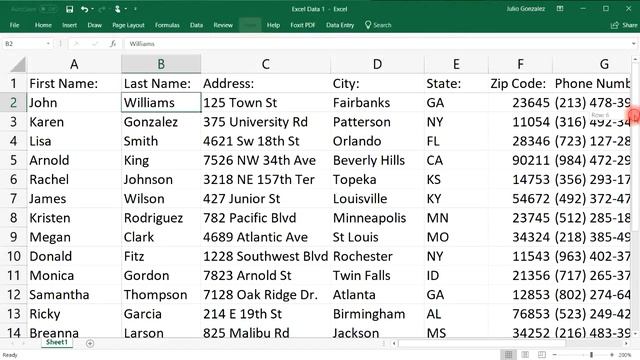Image resolution: width=640 pixels, height=360 pixels.
Task: Click cell containing Rodriguez
Action: (x=161, y=218)
